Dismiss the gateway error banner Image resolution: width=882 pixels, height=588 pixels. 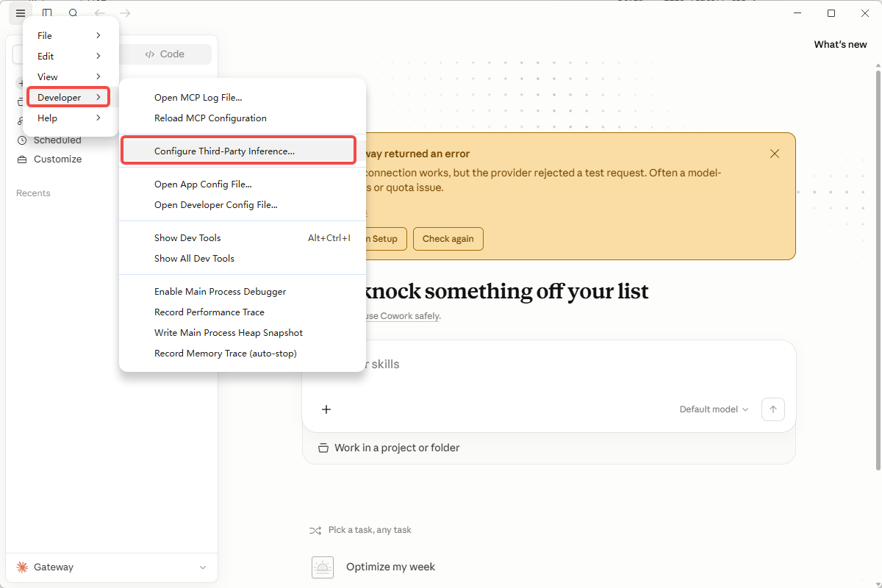point(775,154)
